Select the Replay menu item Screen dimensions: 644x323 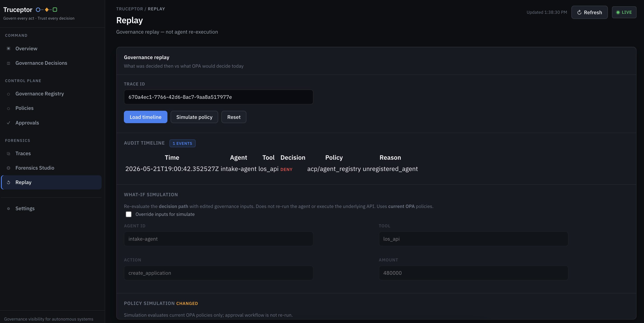51,182
